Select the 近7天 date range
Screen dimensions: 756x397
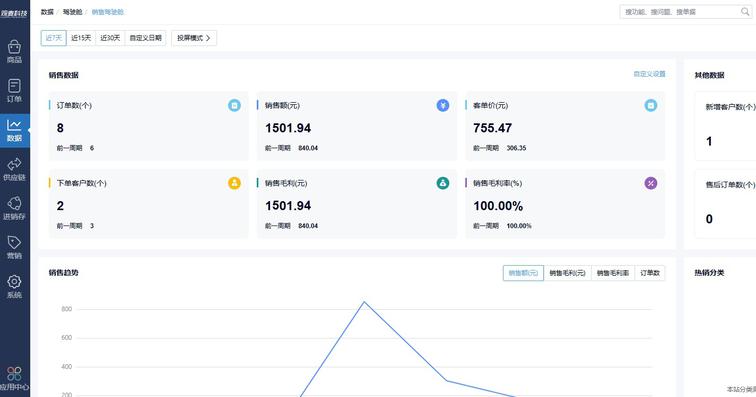(x=54, y=38)
